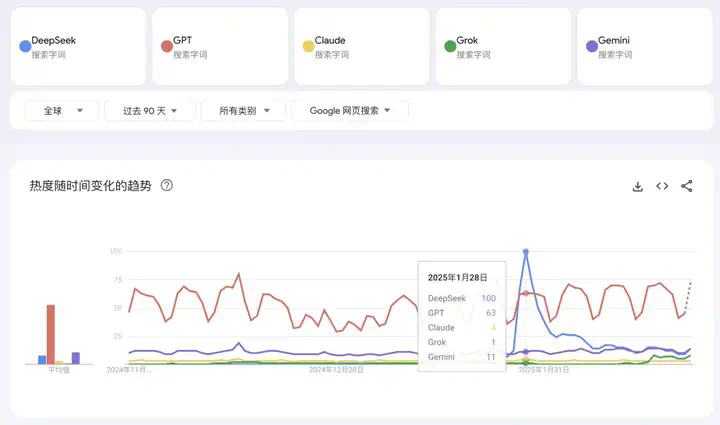The width and height of the screenshot is (720, 425).
Task: Click the yellow Claude color dot
Action: [309, 46]
